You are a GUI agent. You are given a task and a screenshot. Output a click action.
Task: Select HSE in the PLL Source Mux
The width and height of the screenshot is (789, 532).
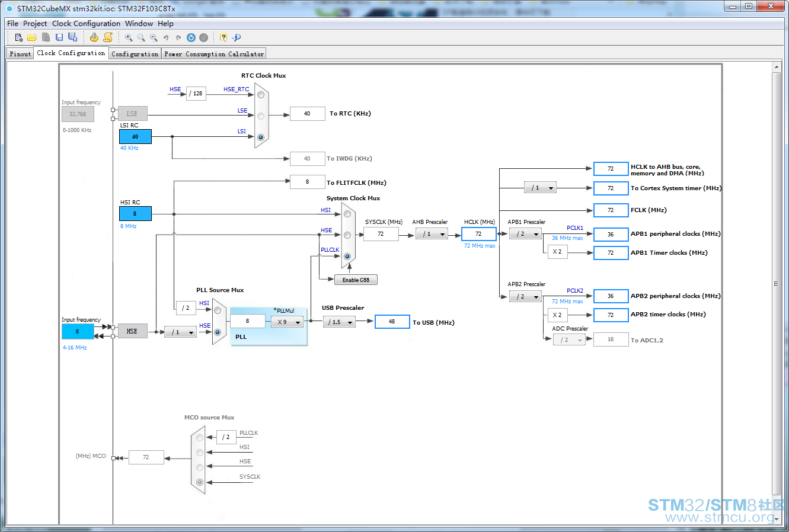(218, 332)
